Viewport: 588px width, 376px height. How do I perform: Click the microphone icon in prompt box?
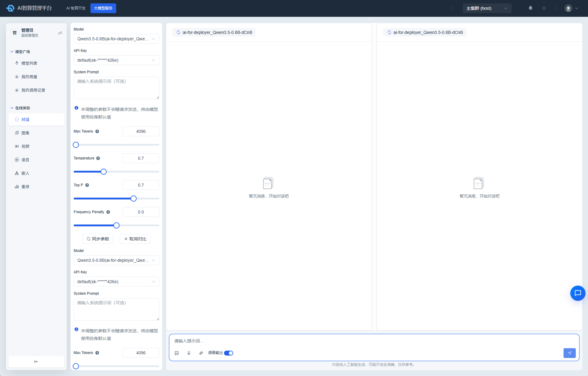click(x=189, y=353)
